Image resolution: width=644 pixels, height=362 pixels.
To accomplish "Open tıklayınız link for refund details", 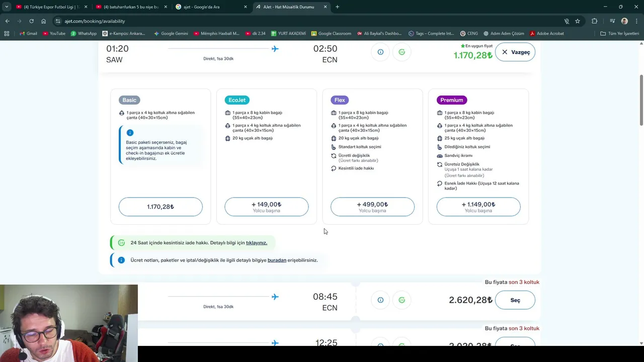I will click(257, 243).
